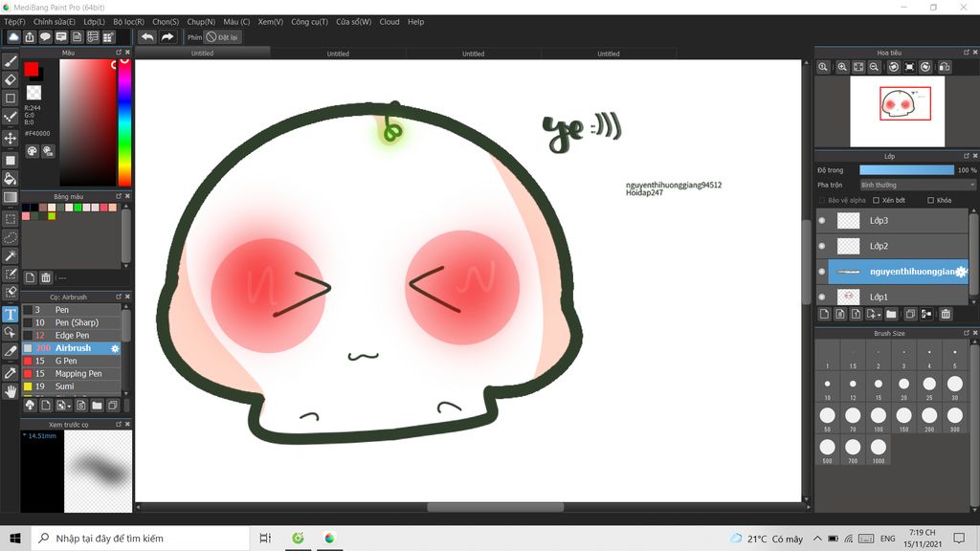The height and width of the screenshot is (551, 980).
Task: Click the red foreground color swatch
Action: point(32,69)
